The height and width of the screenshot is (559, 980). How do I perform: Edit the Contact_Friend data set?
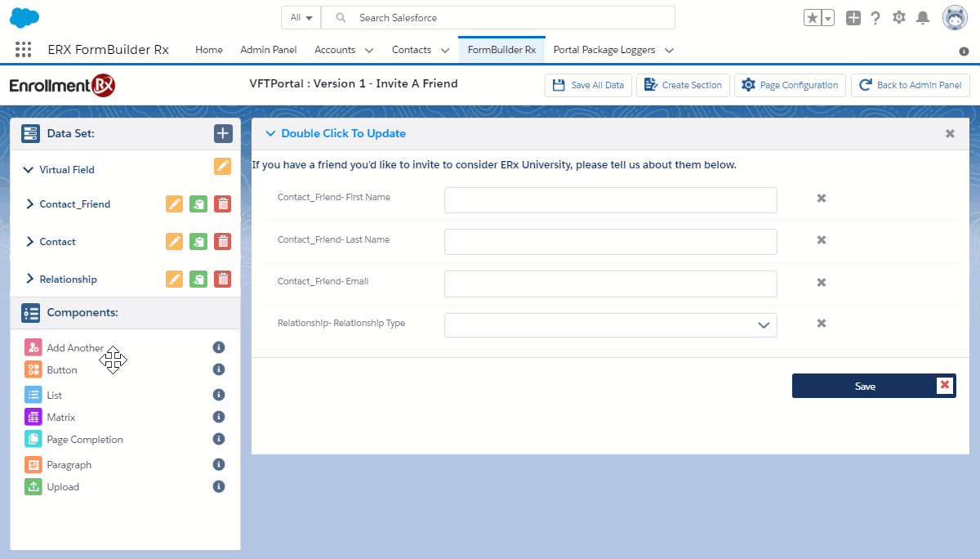(x=175, y=204)
